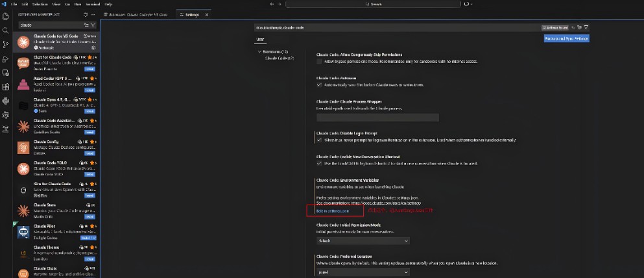
Task: Click the extensions search filter funnel icon
Action: click(93, 25)
